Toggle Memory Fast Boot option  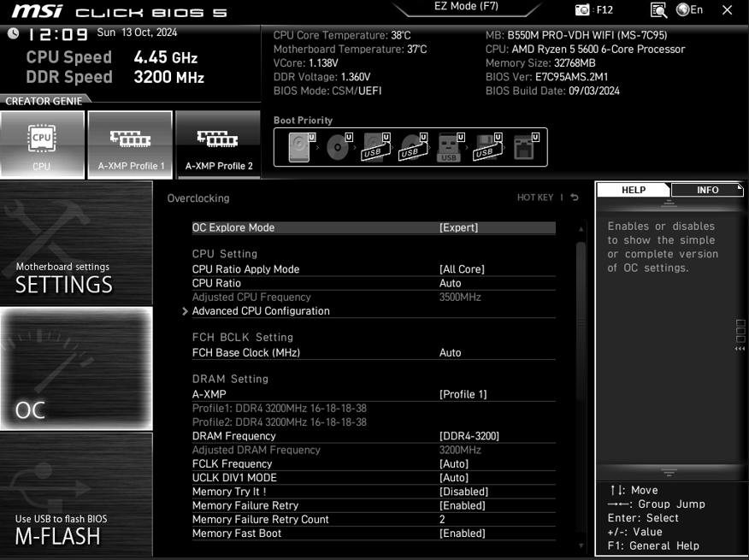pos(374,533)
